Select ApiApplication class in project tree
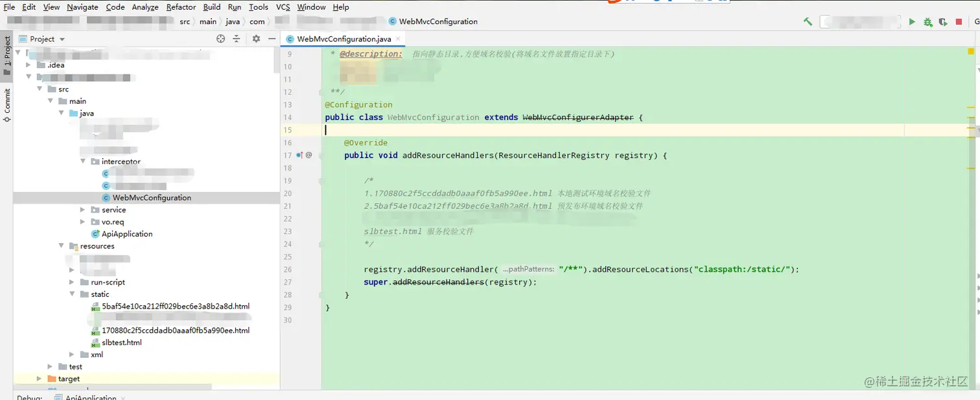Viewport: 980px width, 400px height. (x=122, y=234)
